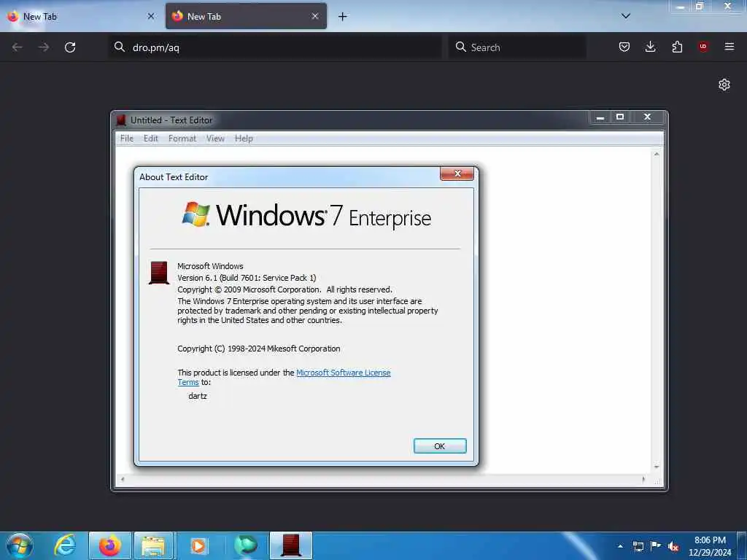
Task: Open the Format menu in Text Editor
Action: coord(182,139)
